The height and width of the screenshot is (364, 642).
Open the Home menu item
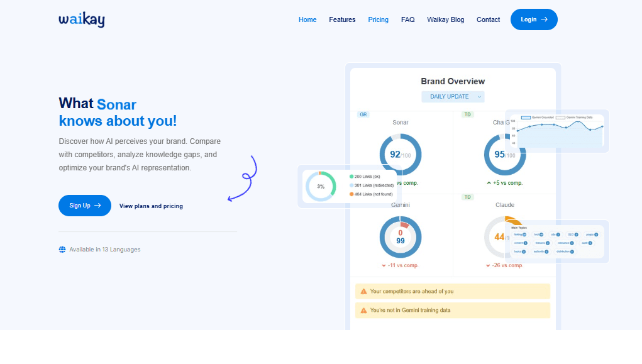click(x=307, y=19)
